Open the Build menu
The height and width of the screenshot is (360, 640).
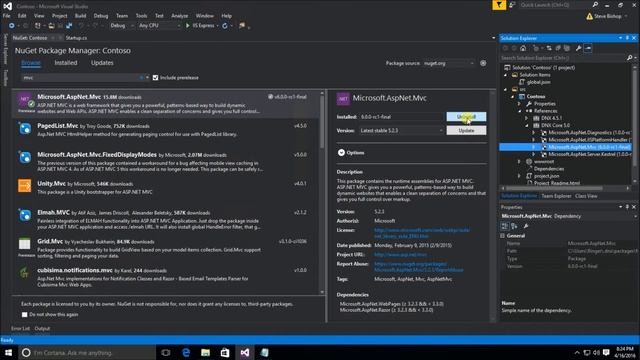coord(80,16)
